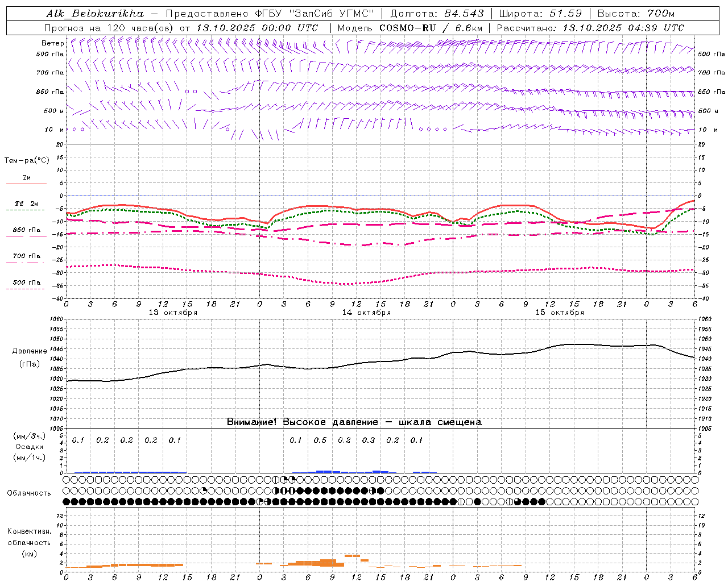The width and height of the screenshot is (728, 582).
Task: Click the Alk_Belokurikha station title
Action: pyautogui.click(x=95, y=14)
